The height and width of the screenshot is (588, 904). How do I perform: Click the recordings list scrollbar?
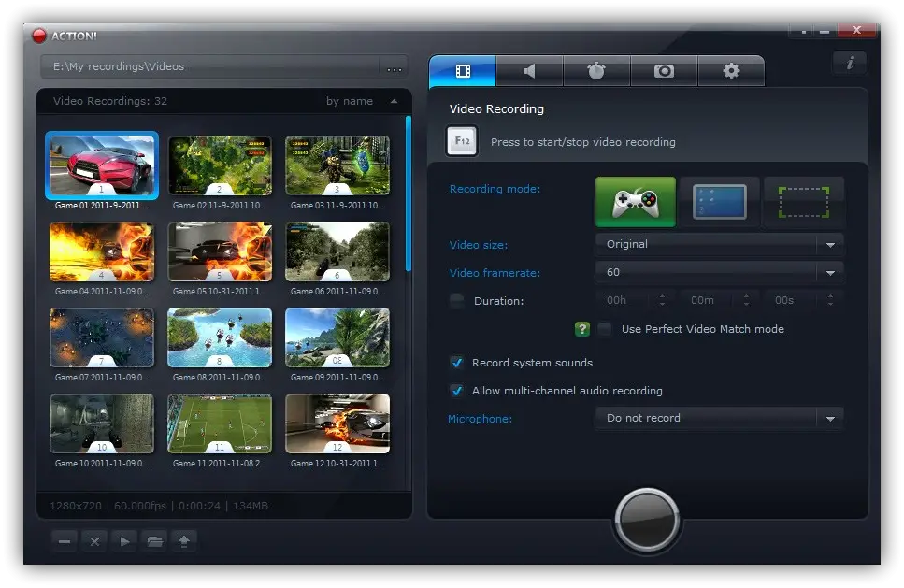click(409, 194)
